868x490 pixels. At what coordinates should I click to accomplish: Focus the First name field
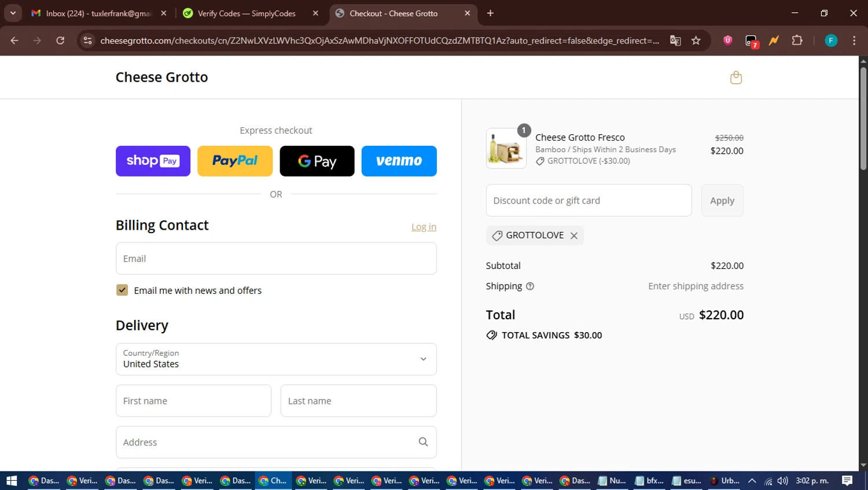pyautogui.click(x=193, y=401)
